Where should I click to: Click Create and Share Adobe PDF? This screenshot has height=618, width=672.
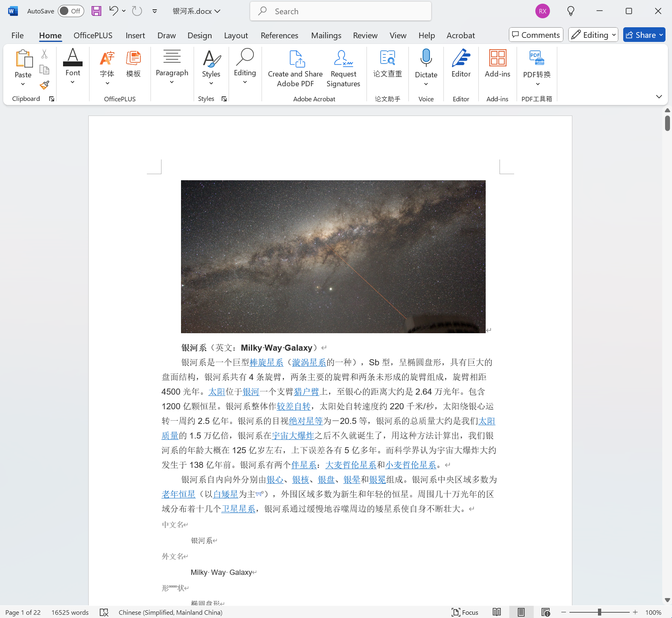pos(295,67)
